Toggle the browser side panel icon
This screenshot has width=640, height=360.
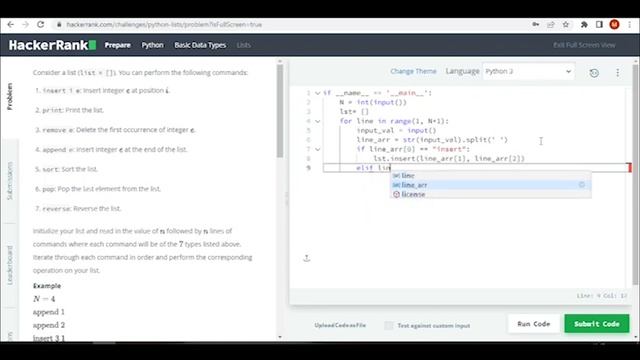pyautogui.click(x=599, y=24)
